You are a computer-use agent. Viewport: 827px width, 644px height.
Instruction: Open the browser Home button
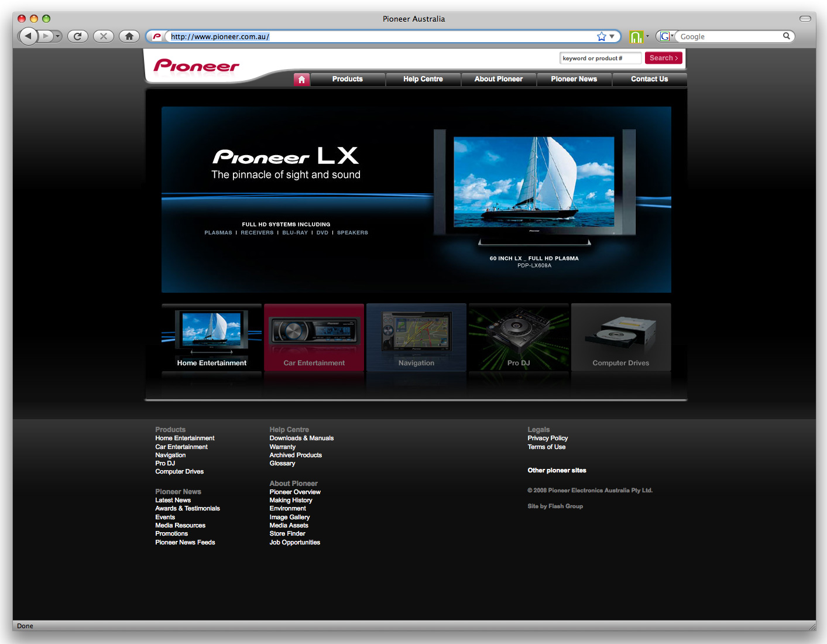(129, 36)
